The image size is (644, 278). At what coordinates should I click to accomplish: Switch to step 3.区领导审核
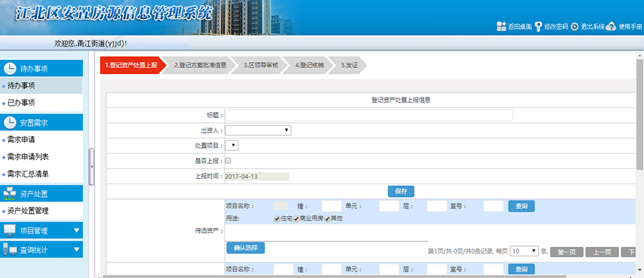261,65
